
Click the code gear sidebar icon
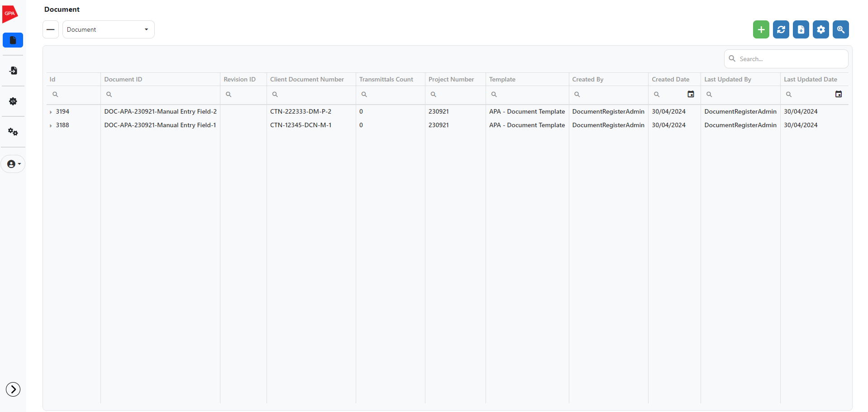[13, 101]
